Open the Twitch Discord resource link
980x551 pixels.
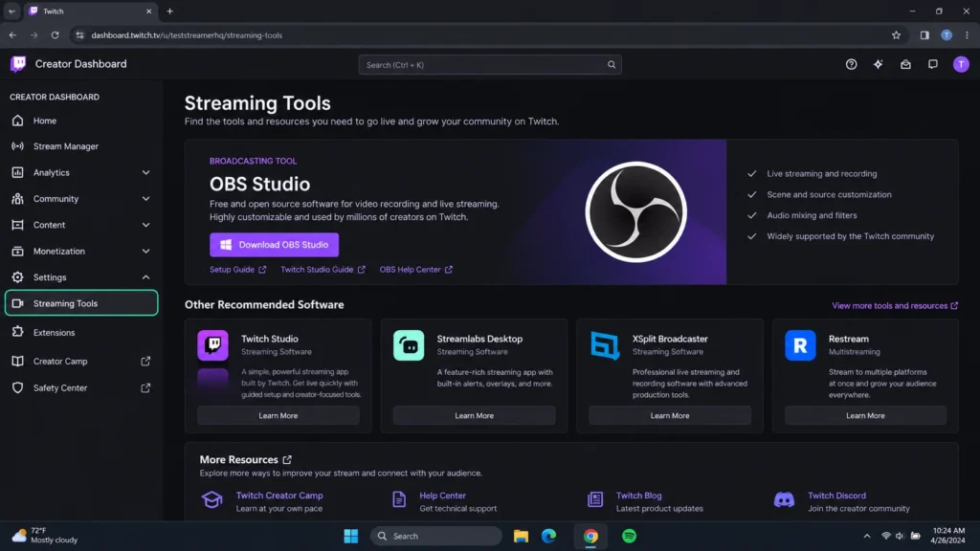[836, 496]
